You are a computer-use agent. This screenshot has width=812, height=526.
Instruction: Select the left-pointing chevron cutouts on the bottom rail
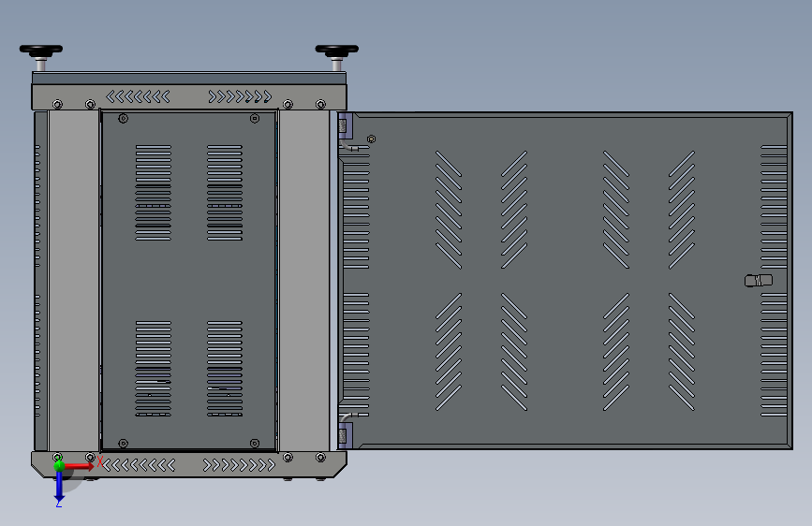pos(139,465)
